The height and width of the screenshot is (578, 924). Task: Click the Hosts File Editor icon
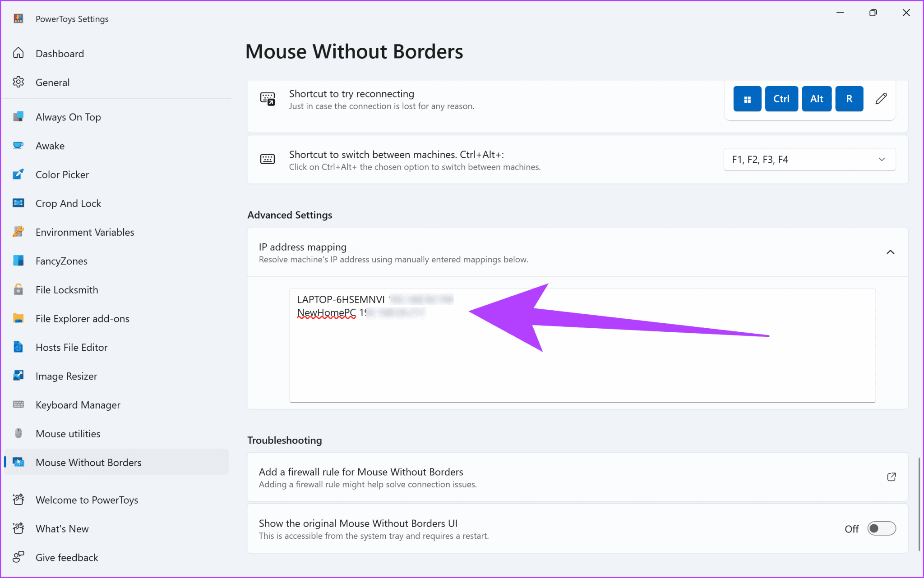18,347
